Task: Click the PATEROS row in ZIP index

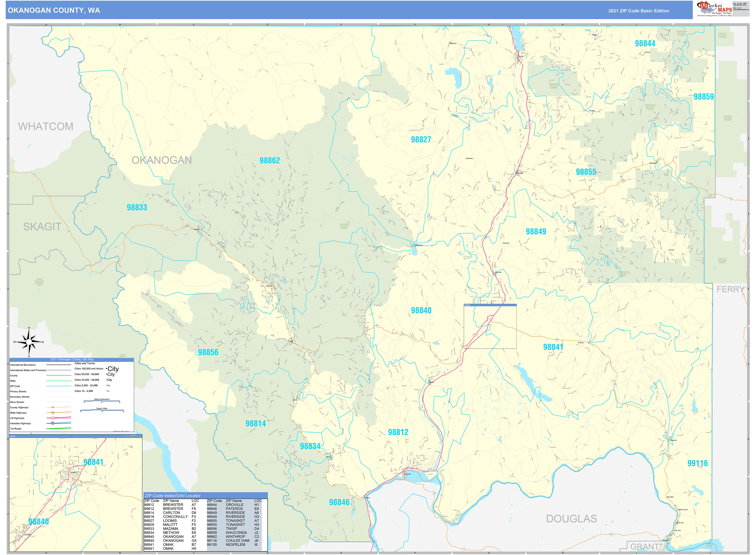Action: pos(233,509)
